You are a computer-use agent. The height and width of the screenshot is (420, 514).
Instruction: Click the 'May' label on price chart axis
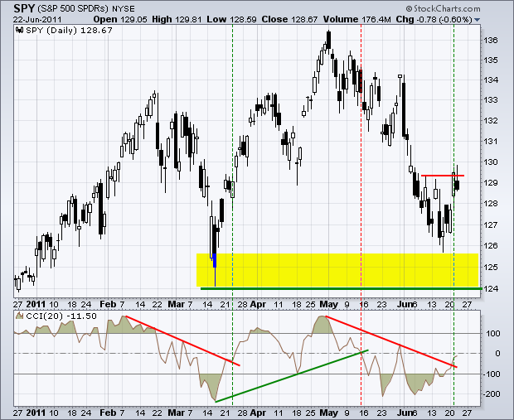point(329,304)
